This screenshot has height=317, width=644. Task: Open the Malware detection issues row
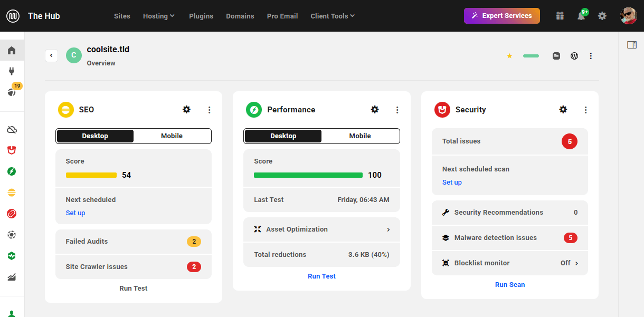(x=510, y=238)
